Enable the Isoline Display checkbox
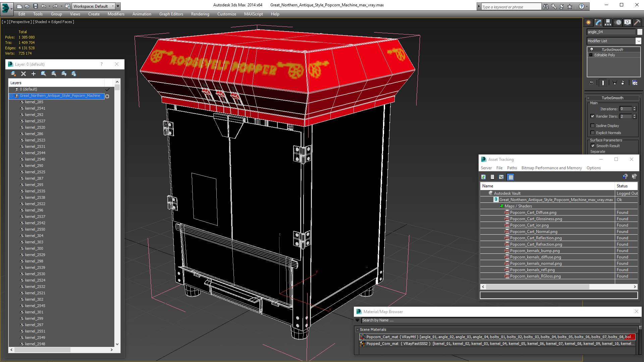The image size is (644, 362). [x=592, y=126]
